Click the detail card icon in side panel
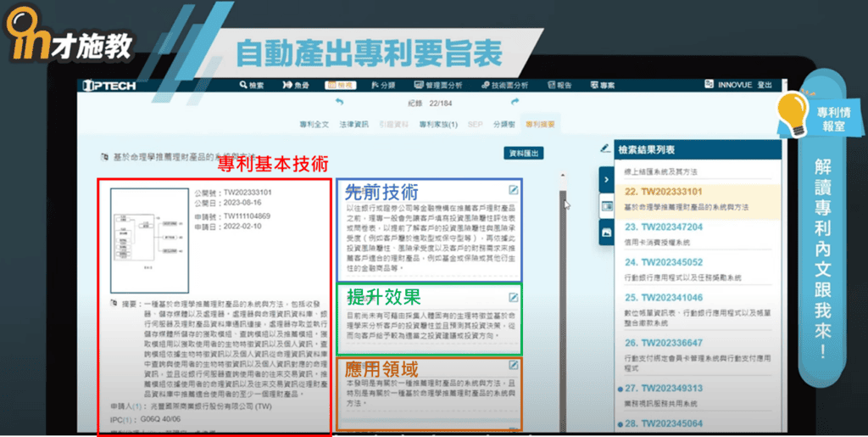868x437 pixels. tap(607, 205)
